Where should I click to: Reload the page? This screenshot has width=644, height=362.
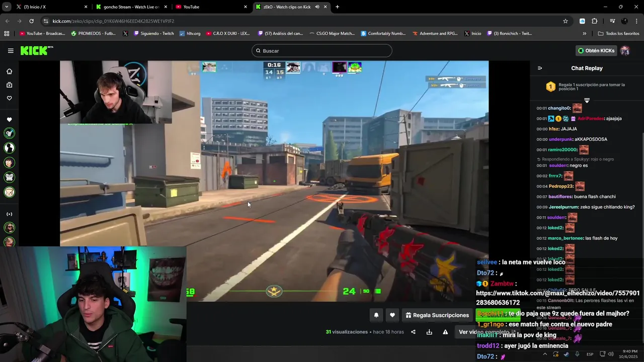point(31,21)
